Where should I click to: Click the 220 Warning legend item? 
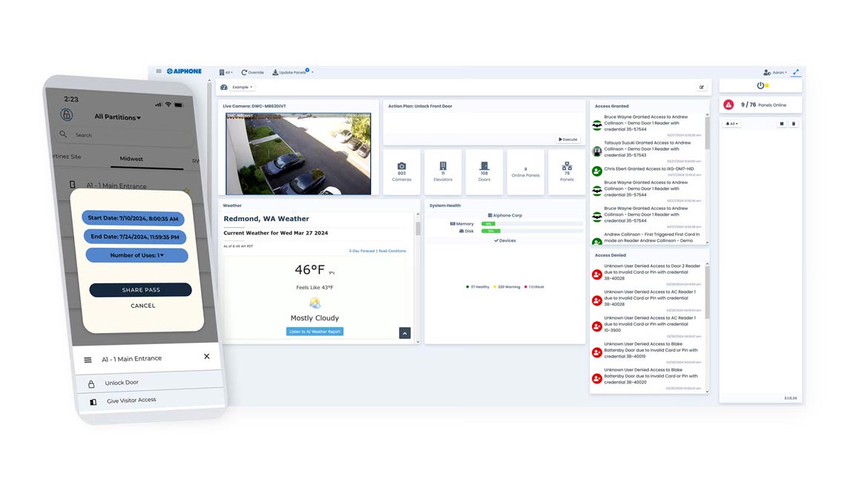(x=507, y=287)
